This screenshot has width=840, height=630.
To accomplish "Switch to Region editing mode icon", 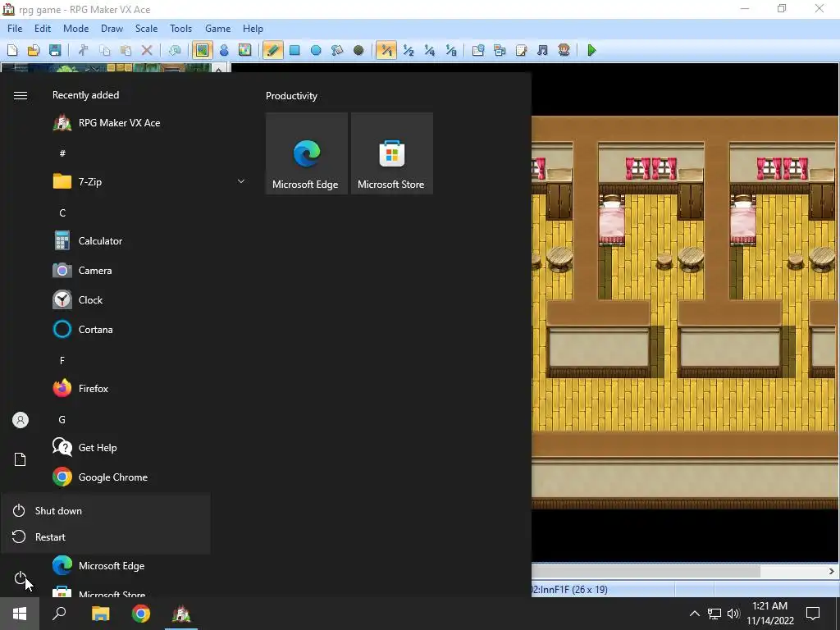I will (x=244, y=50).
